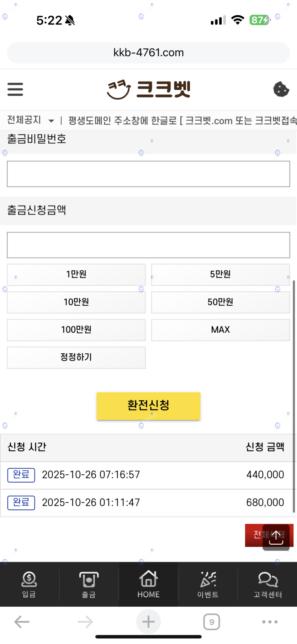Show the 9 open browser tabs
Viewport: 297px width, 644px height.
[x=212, y=622]
